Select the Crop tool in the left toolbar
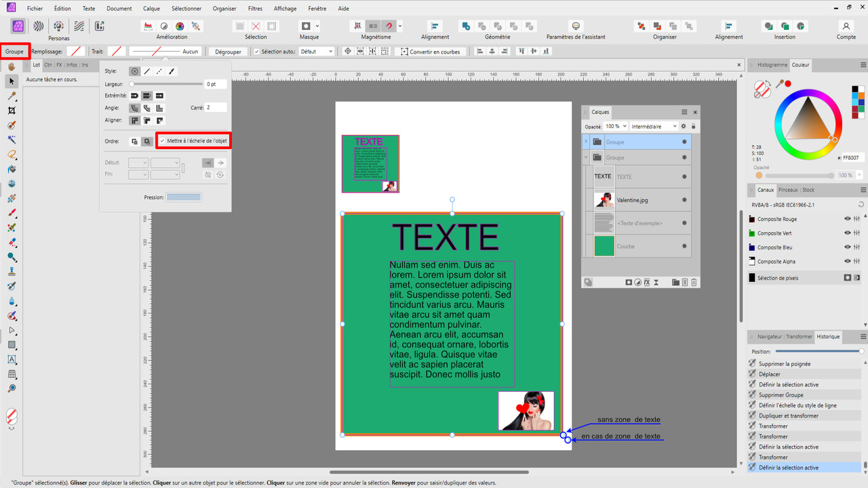 [12, 110]
